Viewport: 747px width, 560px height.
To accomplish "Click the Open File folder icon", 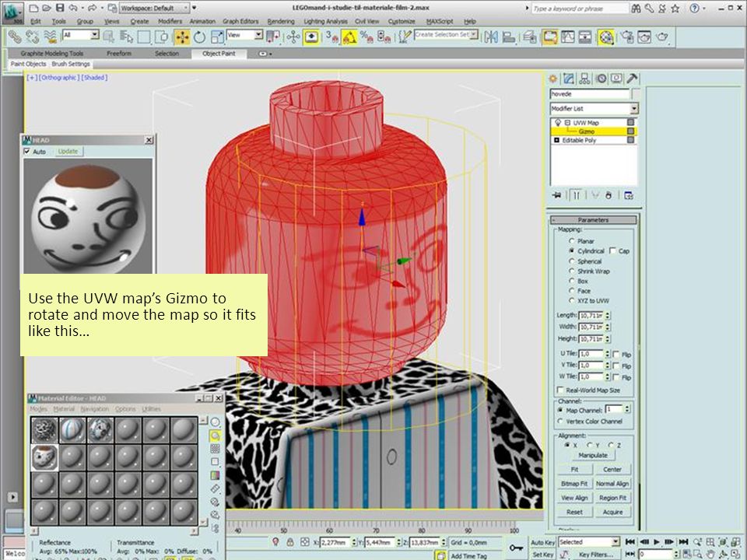I will (x=46, y=8).
